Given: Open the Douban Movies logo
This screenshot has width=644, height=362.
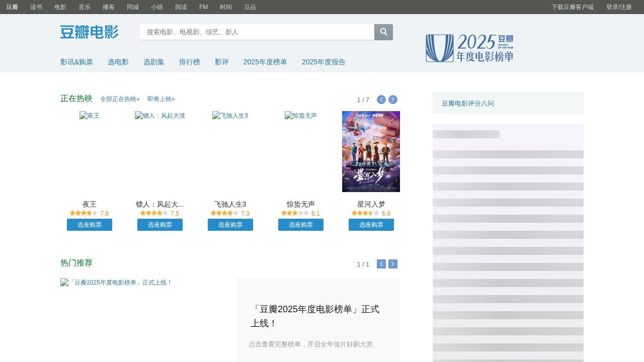Looking at the screenshot, I should click(89, 32).
